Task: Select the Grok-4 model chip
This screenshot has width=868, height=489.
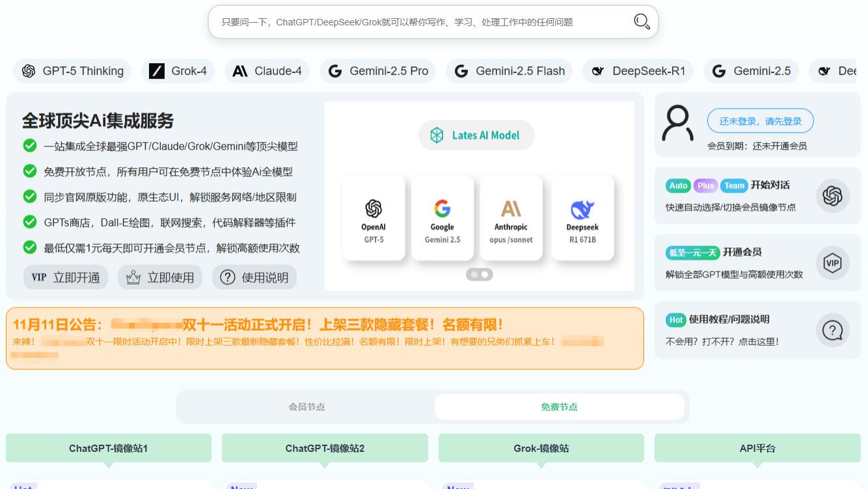Action: 178,71
